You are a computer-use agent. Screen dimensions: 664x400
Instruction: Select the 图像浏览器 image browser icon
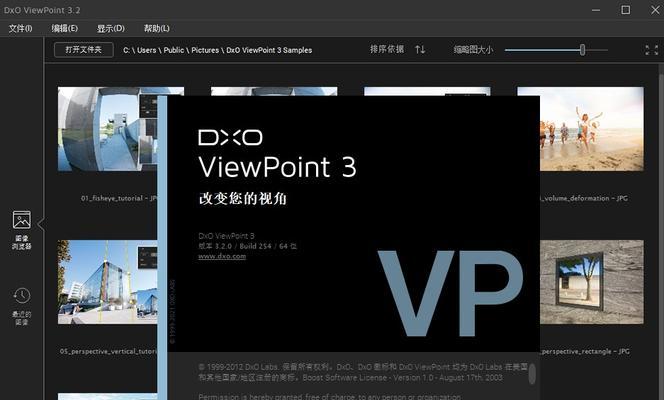(x=22, y=220)
